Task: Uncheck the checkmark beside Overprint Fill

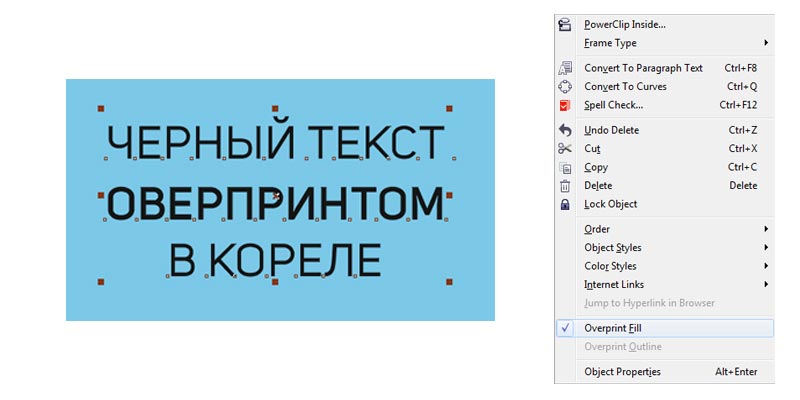Action: pyautogui.click(x=565, y=328)
